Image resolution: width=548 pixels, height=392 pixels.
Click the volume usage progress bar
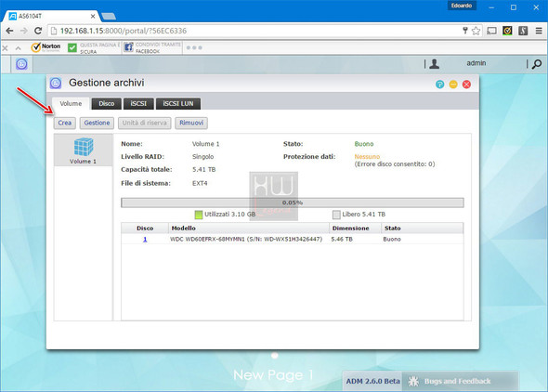click(293, 203)
